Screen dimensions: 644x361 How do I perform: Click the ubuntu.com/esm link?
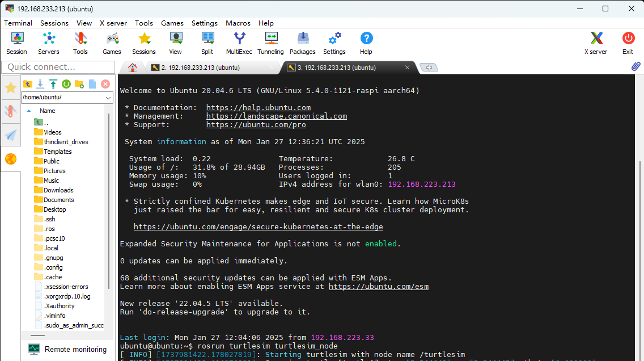click(x=378, y=287)
